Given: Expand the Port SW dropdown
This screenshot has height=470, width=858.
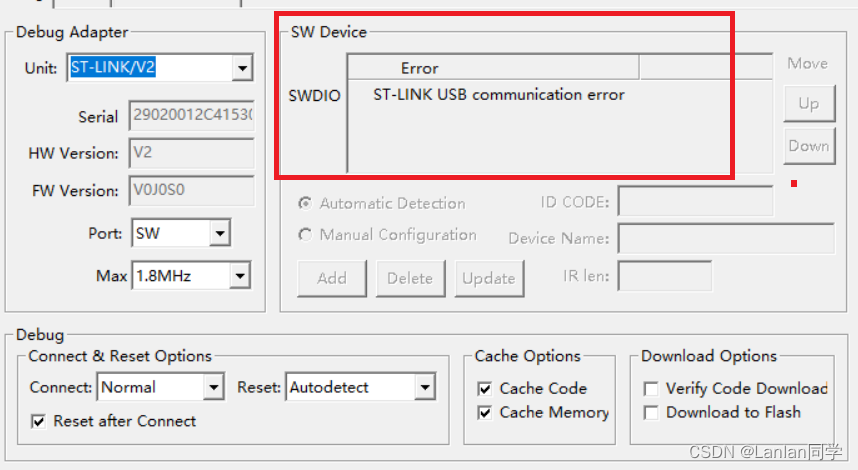Looking at the screenshot, I should click(220, 234).
